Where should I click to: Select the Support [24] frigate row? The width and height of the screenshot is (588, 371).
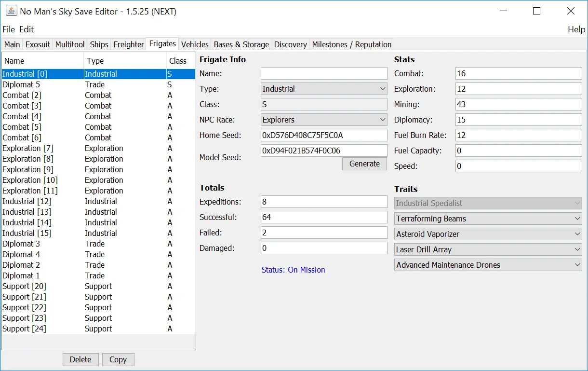(x=98, y=329)
